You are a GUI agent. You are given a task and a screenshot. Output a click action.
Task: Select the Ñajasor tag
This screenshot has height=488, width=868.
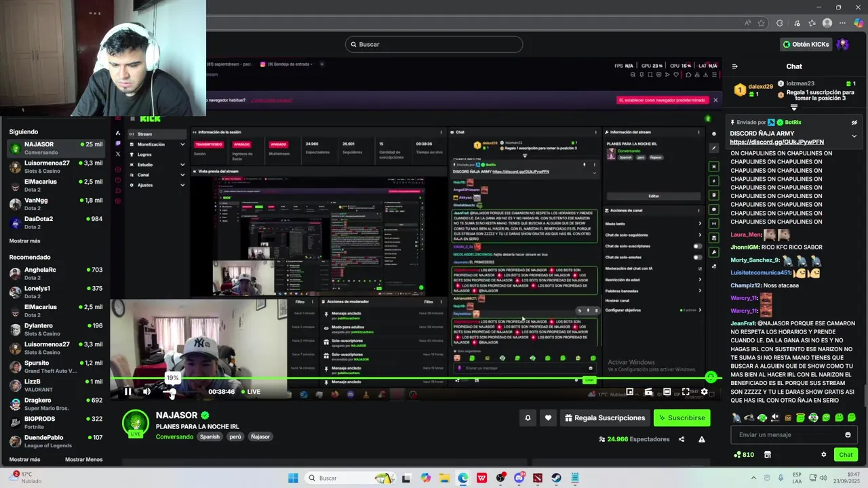(260, 436)
